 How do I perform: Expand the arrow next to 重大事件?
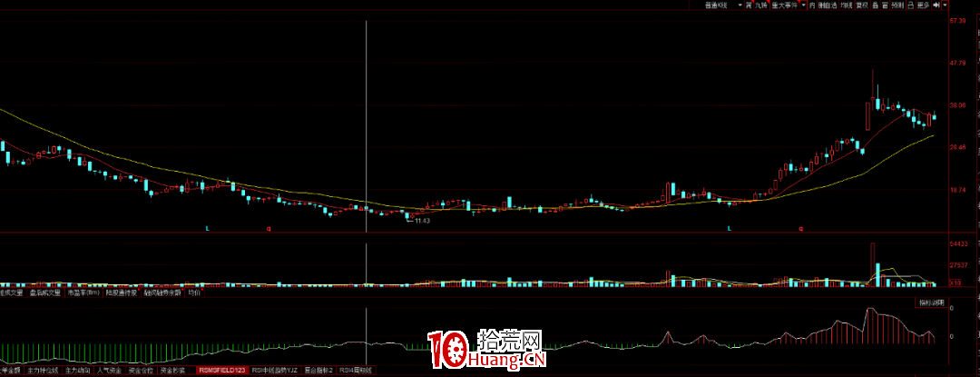(804, 5)
